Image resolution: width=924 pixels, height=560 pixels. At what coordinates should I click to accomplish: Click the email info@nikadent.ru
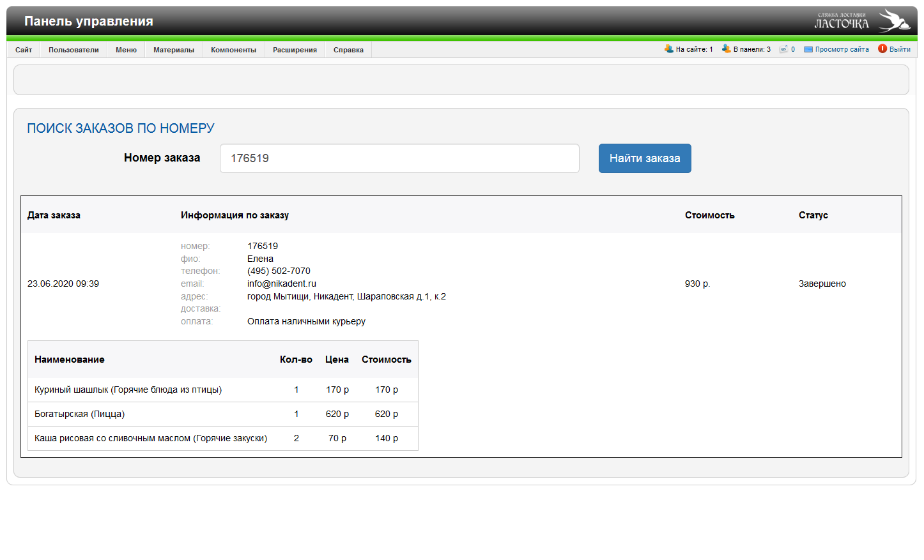[x=282, y=284]
